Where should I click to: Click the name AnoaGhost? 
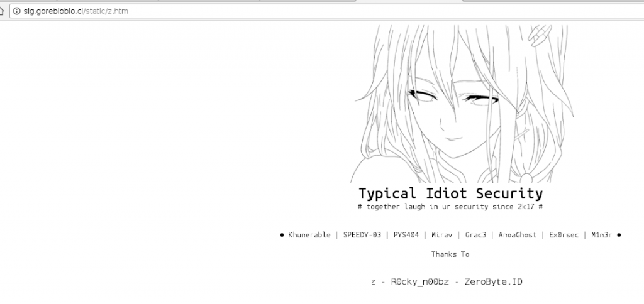518,235
